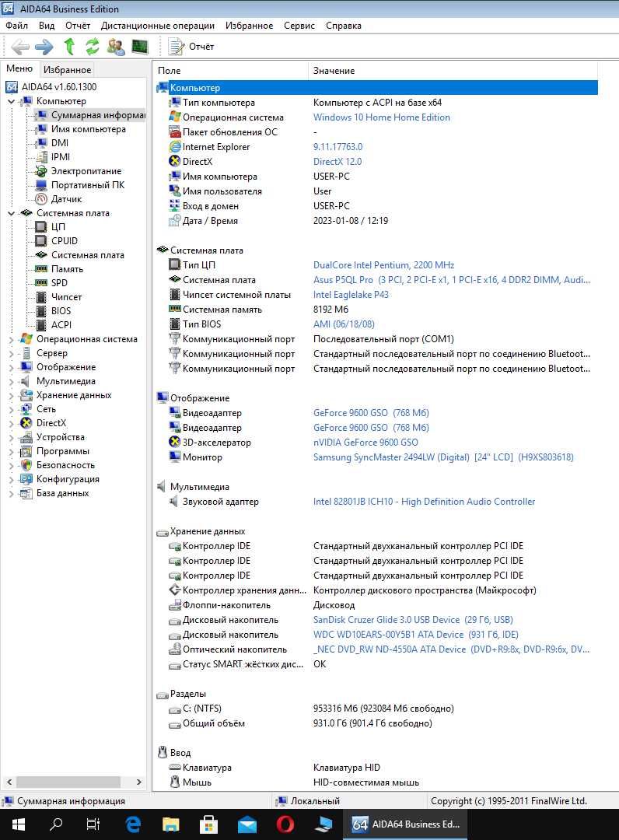Open the Samsung SyncMaster 2494LW link

pos(443,457)
